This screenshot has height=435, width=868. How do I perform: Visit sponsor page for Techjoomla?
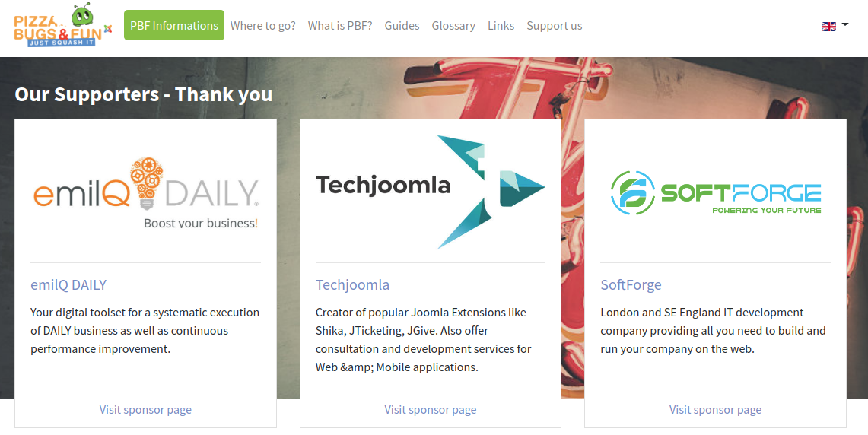pos(431,410)
